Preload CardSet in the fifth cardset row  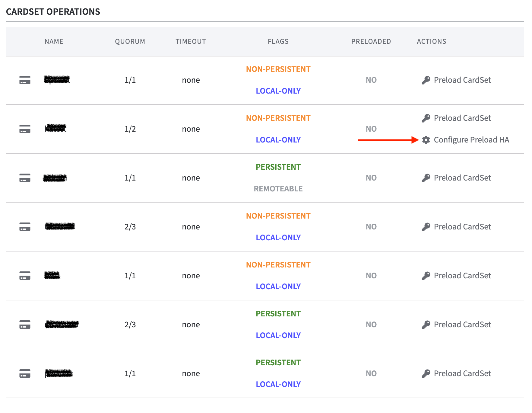pyautogui.click(x=462, y=276)
